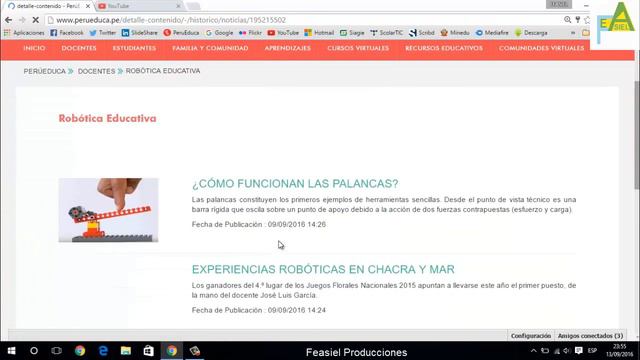
Task: Open ScolarTIC bookmark
Action: (x=387, y=33)
